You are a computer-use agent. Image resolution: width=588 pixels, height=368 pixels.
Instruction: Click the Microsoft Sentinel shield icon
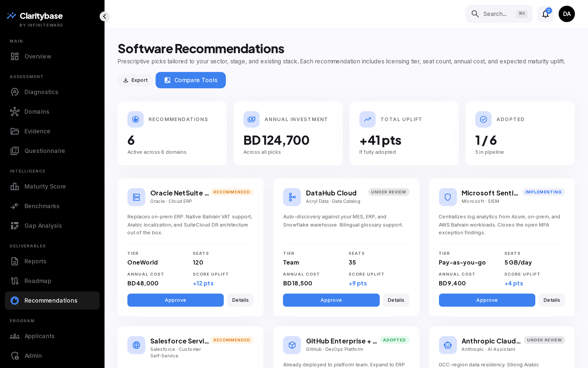pos(448,197)
